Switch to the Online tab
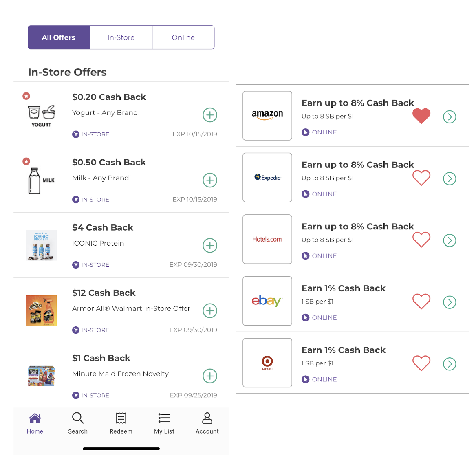Image resolution: width=476 pixels, height=471 pixels. (x=183, y=37)
